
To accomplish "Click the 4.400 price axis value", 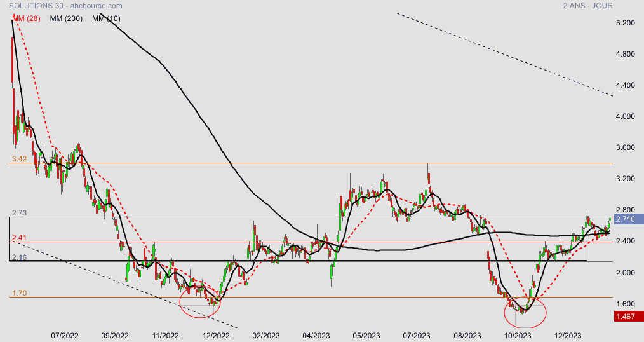I will click(626, 85).
